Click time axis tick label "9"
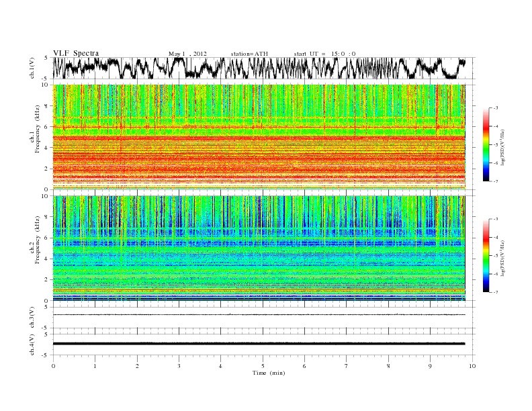 [x=430, y=366]
